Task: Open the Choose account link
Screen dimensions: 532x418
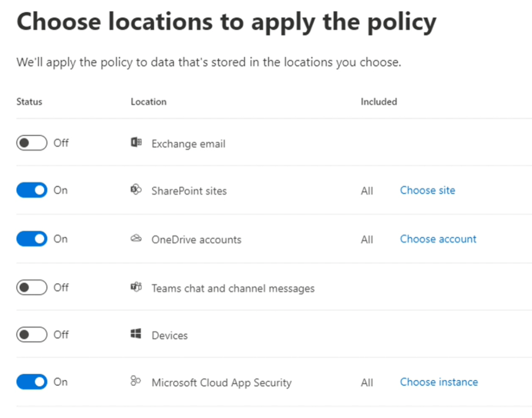Action: 438,239
